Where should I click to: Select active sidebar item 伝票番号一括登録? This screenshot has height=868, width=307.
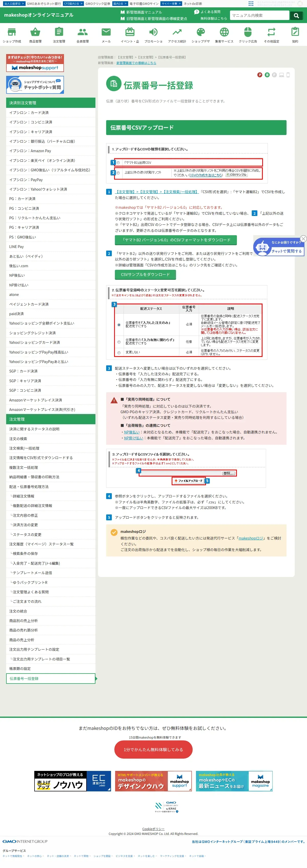pyautogui.click(x=50, y=679)
